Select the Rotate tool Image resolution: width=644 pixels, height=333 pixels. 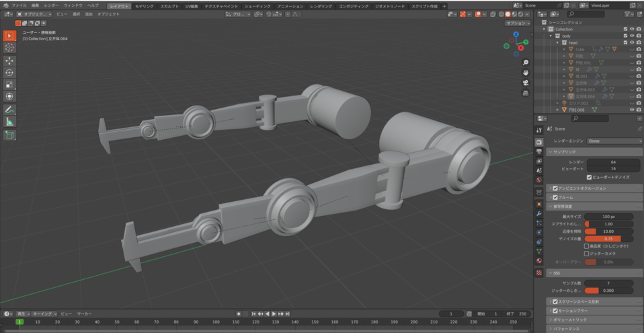[x=9, y=72]
